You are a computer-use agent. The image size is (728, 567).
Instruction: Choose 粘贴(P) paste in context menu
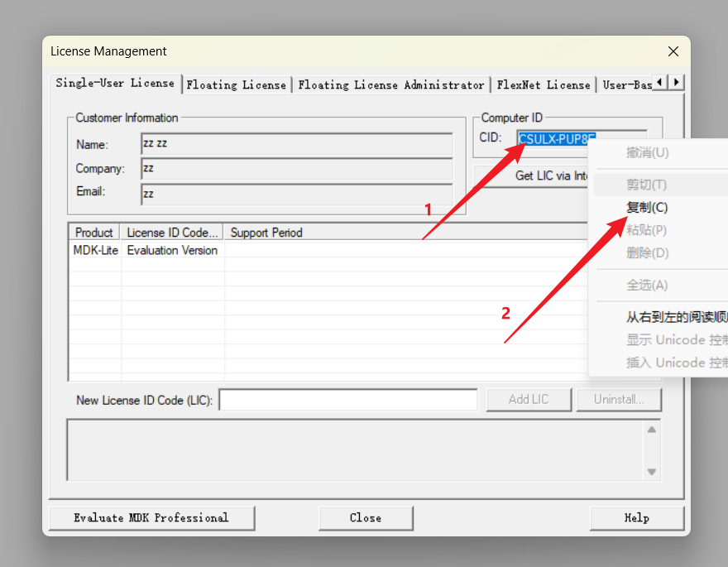pyautogui.click(x=661, y=230)
